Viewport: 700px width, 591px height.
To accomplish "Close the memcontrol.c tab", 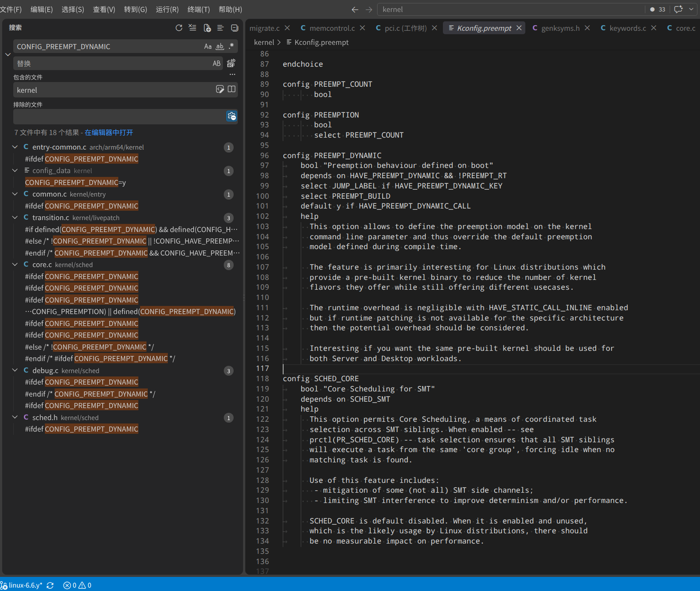I will coord(362,28).
